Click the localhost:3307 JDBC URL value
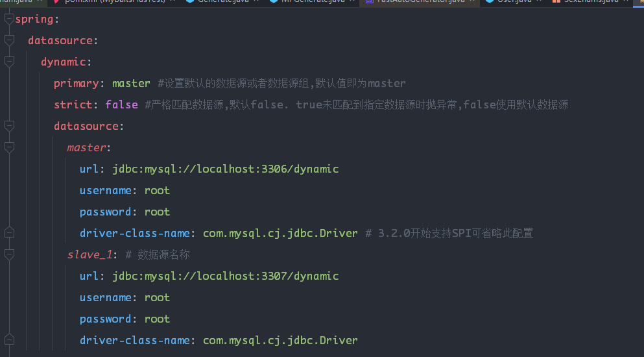 point(225,276)
